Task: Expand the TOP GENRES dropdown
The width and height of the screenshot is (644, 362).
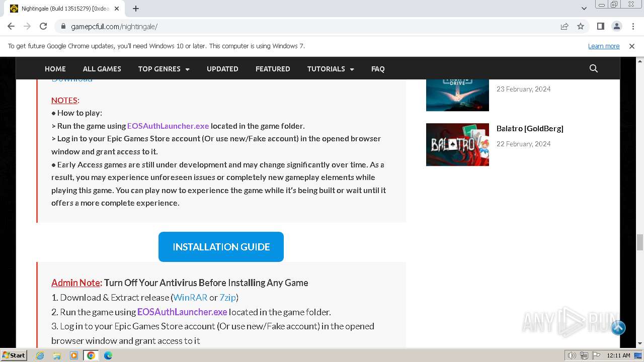Action: 164,69
